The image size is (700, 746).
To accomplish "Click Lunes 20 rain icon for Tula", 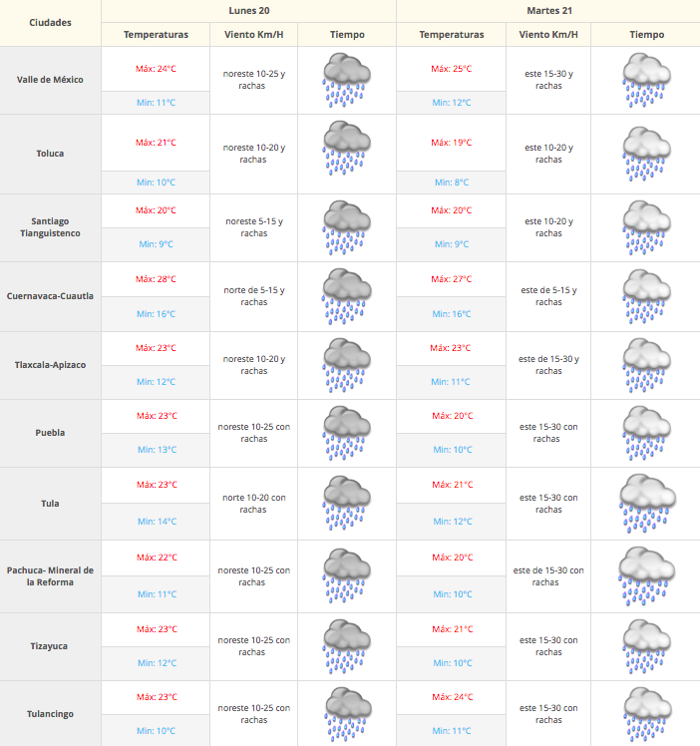I will pyautogui.click(x=346, y=503).
